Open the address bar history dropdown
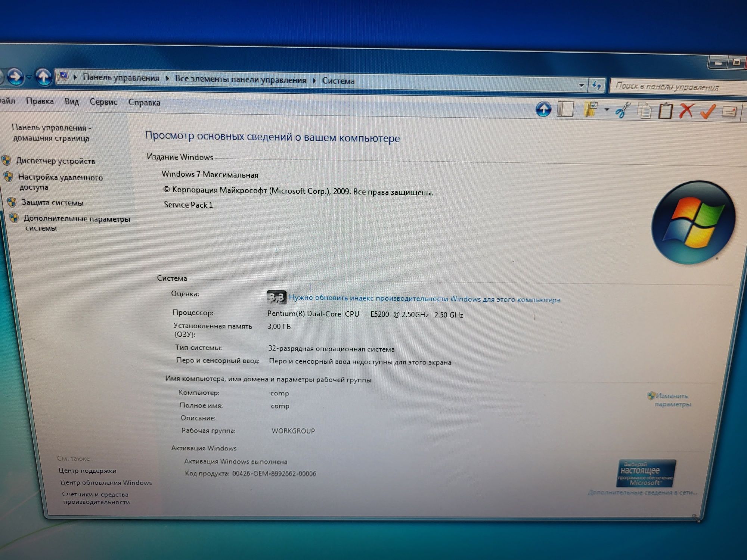Screen dimensions: 747x560 [x=581, y=85]
